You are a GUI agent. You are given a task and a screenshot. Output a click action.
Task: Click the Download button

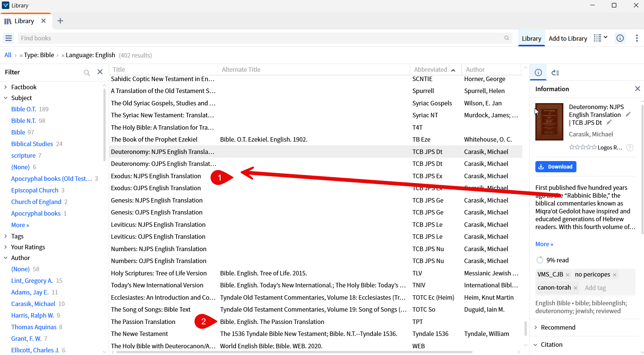pos(556,167)
